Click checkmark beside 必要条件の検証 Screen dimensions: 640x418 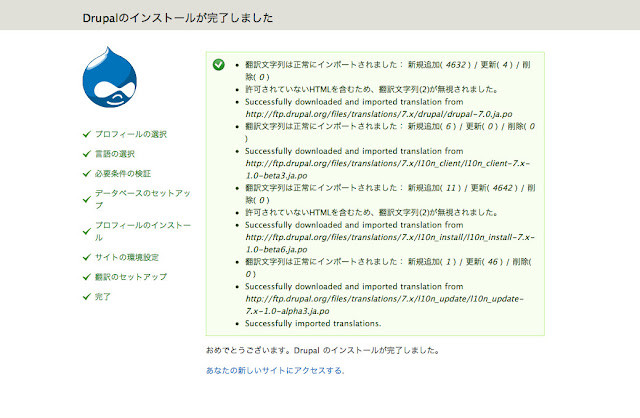tap(87, 173)
